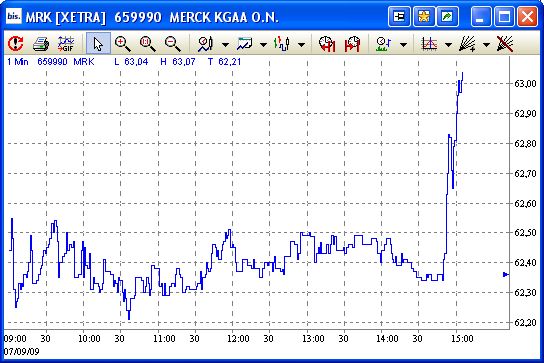
Task: Click the 'T 62,21' value
Action: point(224,62)
